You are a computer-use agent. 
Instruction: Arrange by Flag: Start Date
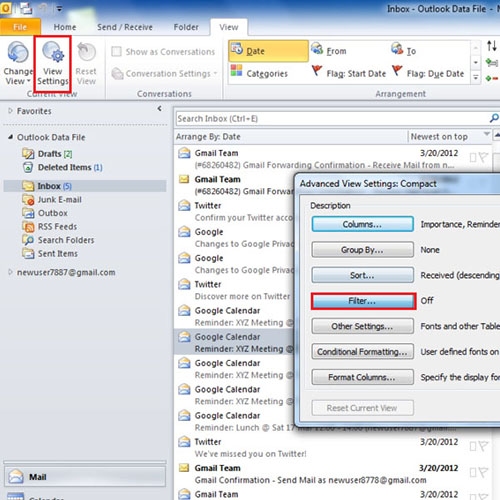click(349, 73)
